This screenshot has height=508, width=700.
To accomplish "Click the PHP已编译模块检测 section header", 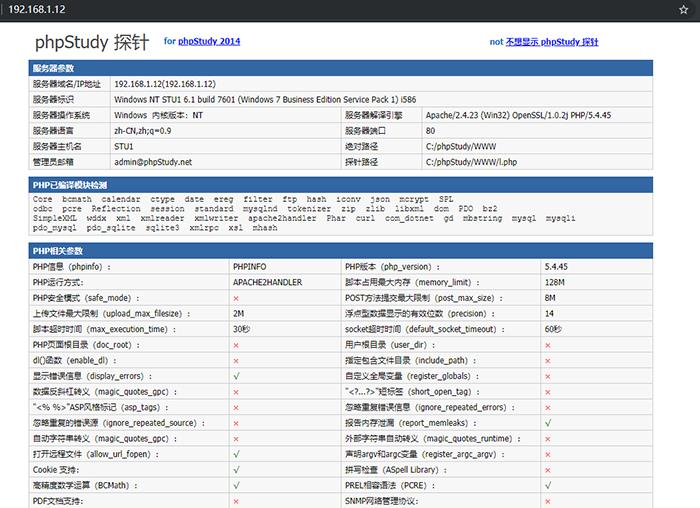I will pyautogui.click(x=341, y=185).
